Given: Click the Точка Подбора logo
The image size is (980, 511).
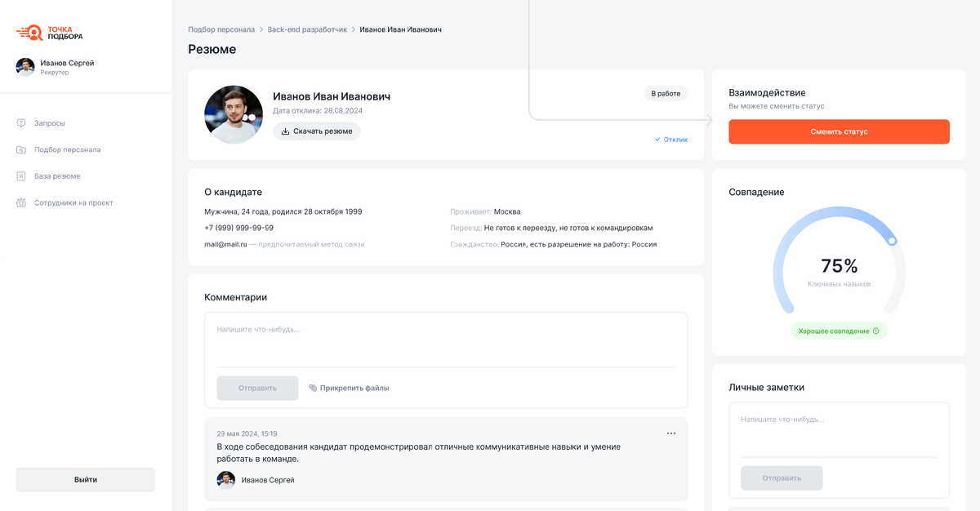Looking at the screenshot, I should pos(51,33).
